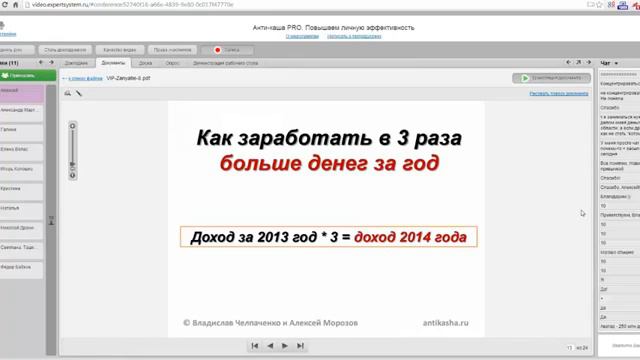Switch to the Документы tab
This screenshot has width=640, height=360.
point(113,63)
